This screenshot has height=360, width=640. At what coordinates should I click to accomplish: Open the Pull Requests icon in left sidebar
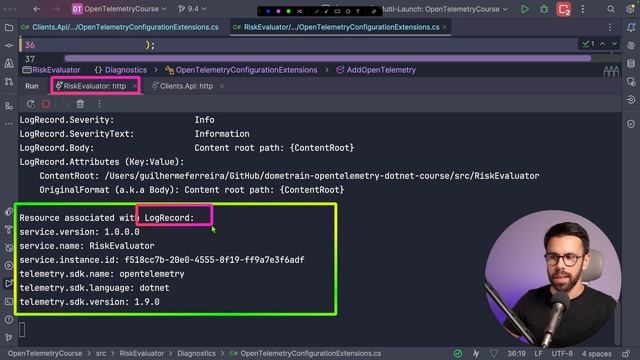(x=9, y=81)
